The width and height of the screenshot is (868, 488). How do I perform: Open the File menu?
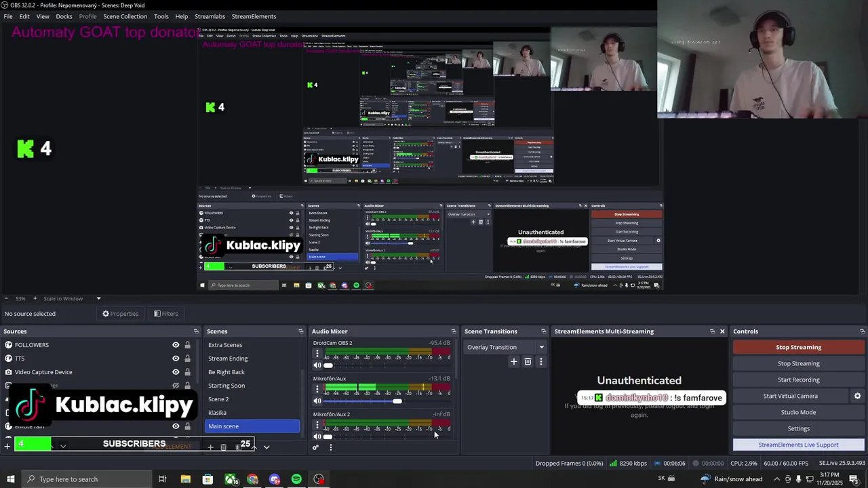pyautogui.click(x=8, y=16)
